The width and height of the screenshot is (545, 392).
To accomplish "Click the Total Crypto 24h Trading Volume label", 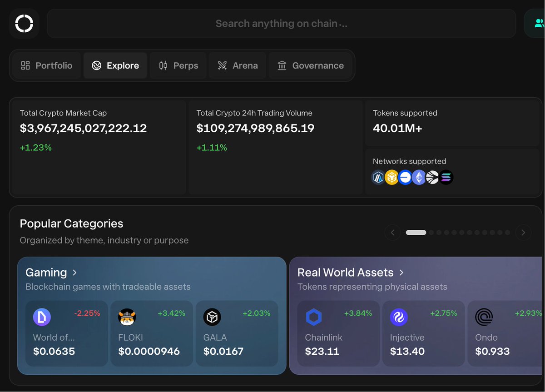I will click(254, 113).
